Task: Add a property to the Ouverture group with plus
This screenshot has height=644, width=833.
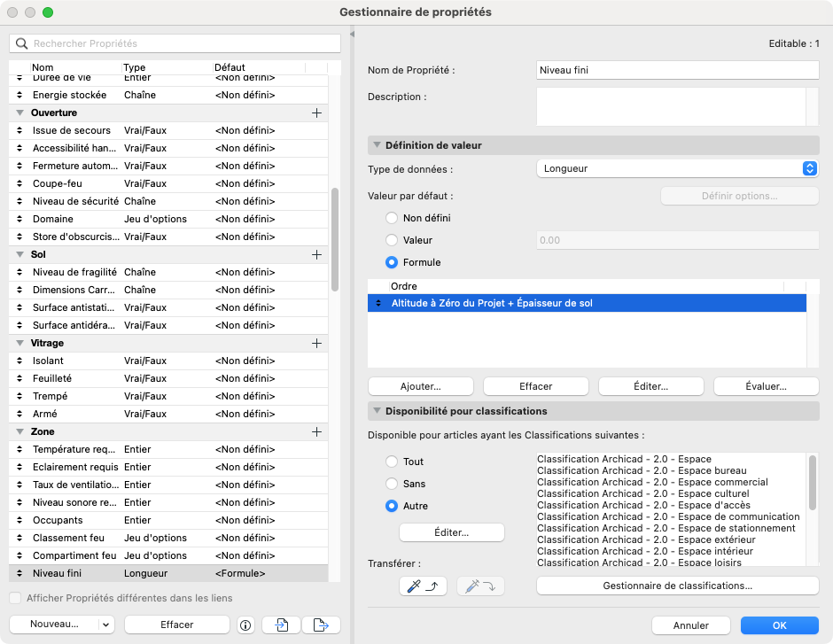Action: [x=316, y=113]
